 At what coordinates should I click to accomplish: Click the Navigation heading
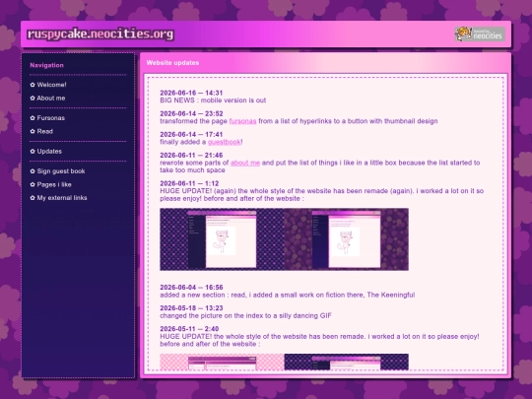pos(47,65)
